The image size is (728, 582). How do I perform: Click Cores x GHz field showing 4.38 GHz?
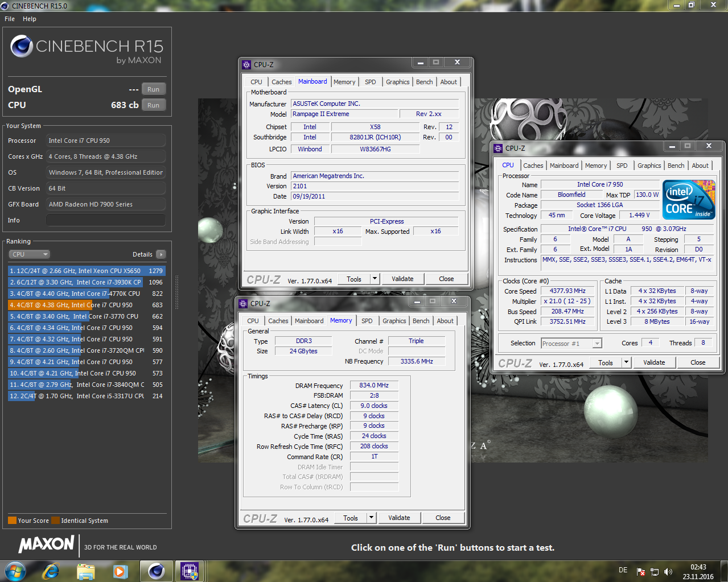click(106, 156)
